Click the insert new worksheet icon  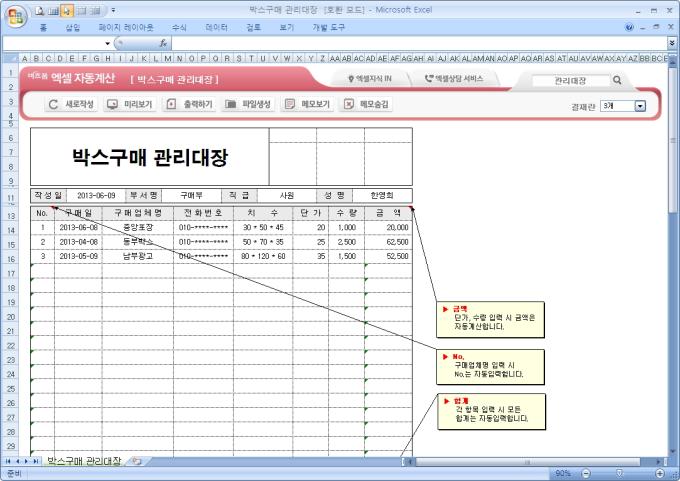pos(137,461)
